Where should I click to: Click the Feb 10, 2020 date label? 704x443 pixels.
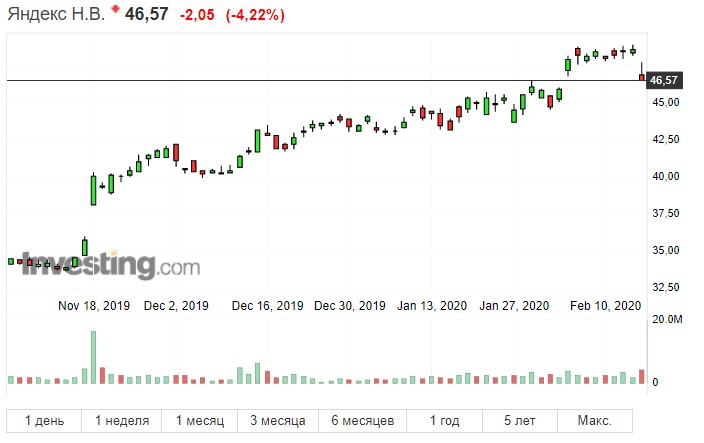[606, 306]
